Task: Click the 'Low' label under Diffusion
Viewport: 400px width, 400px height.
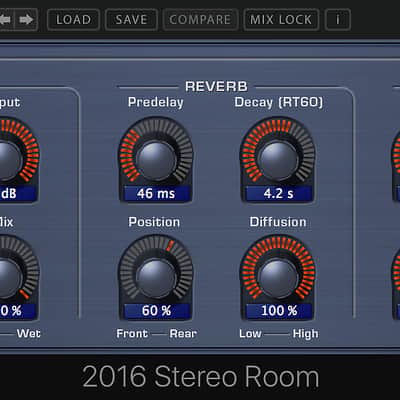Action: [x=250, y=334]
